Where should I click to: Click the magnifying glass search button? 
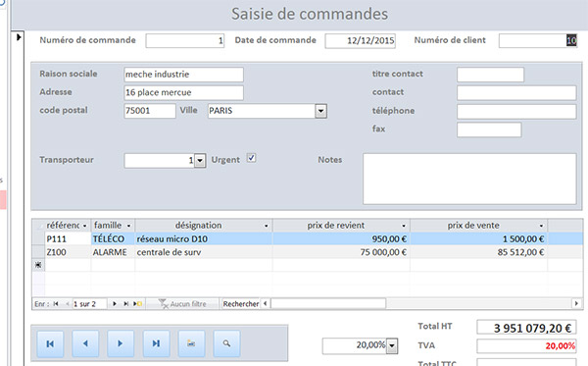point(226,343)
